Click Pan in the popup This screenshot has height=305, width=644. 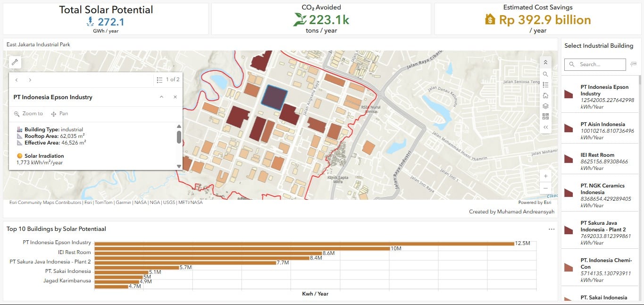(x=59, y=114)
